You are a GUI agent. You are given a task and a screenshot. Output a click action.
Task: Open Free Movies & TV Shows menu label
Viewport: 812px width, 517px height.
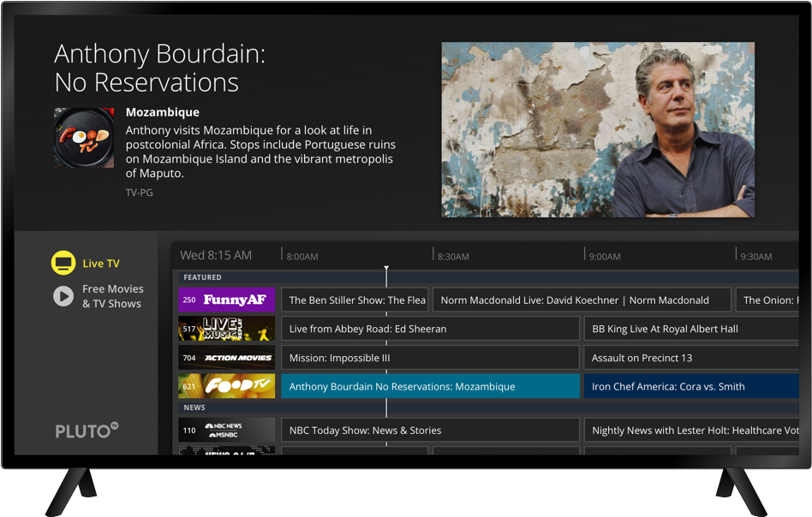coord(112,296)
